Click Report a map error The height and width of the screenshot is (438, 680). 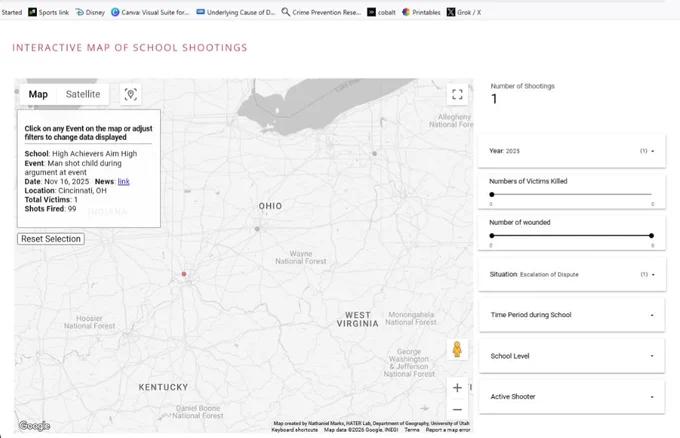[448, 430]
